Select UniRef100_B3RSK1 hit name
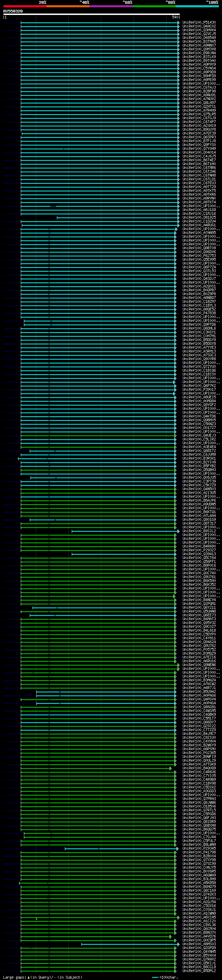Viewport: 222px width, 980px height. [x=199, y=459]
